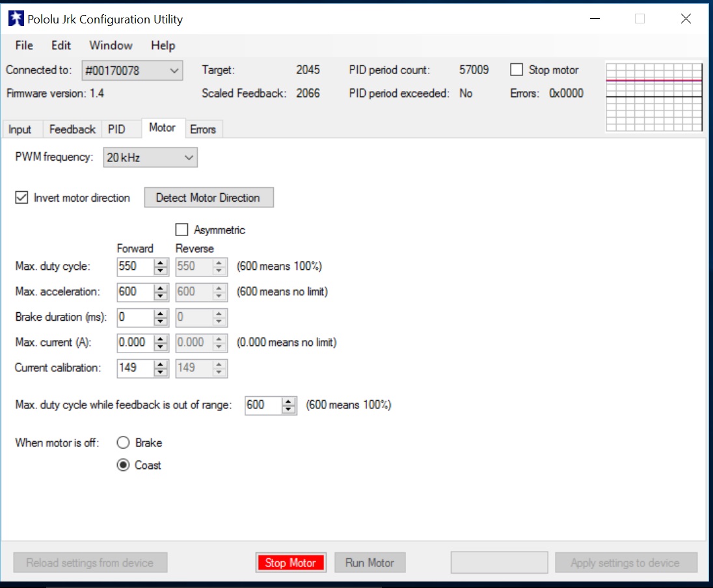The width and height of the screenshot is (713, 588).
Task: Open the Help menu
Action: point(163,46)
